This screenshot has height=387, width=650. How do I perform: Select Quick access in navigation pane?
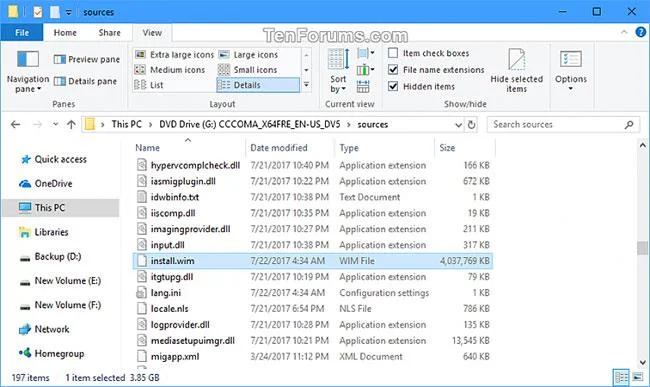(54, 160)
